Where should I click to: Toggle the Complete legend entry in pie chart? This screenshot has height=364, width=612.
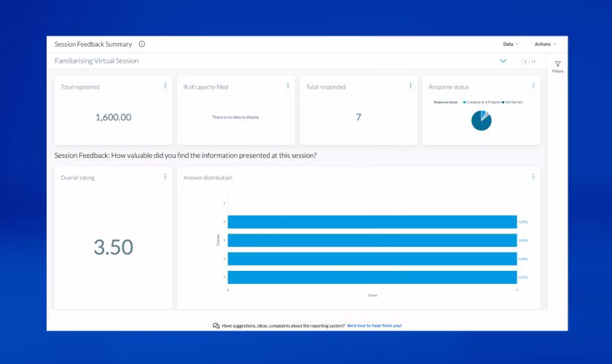471,102
